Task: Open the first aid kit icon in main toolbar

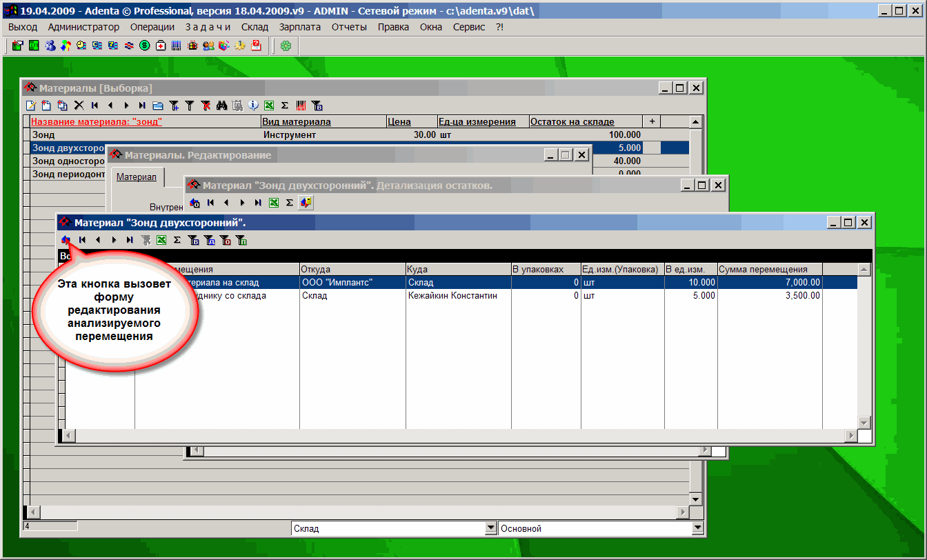Action: (160, 46)
